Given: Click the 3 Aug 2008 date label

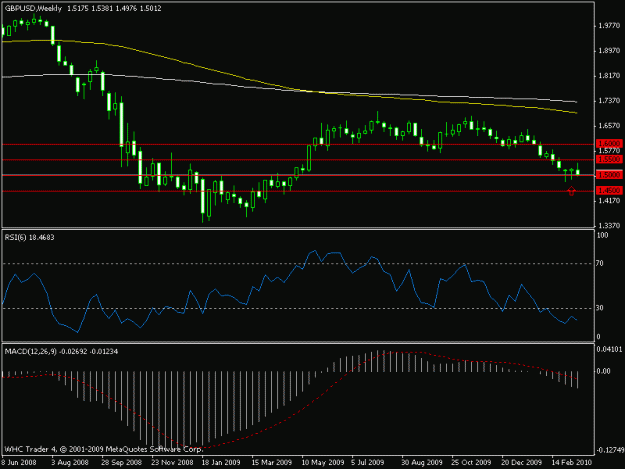Looking at the screenshot, I should (70, 463).
